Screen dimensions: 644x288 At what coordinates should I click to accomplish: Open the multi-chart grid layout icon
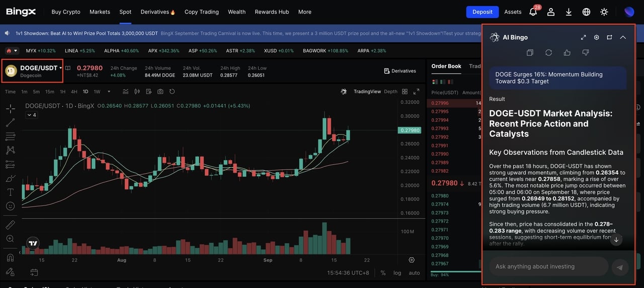pyautogui.click(x=404, y=92)
